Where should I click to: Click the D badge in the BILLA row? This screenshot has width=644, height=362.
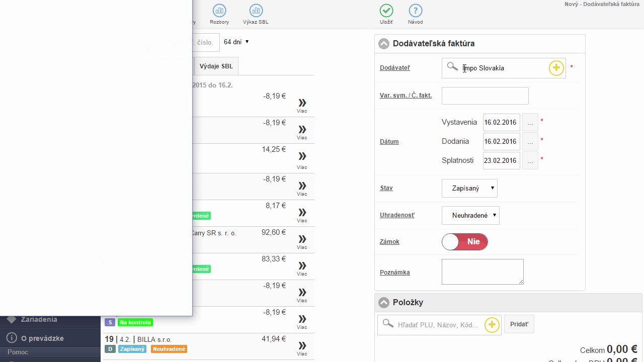point(110,349)
